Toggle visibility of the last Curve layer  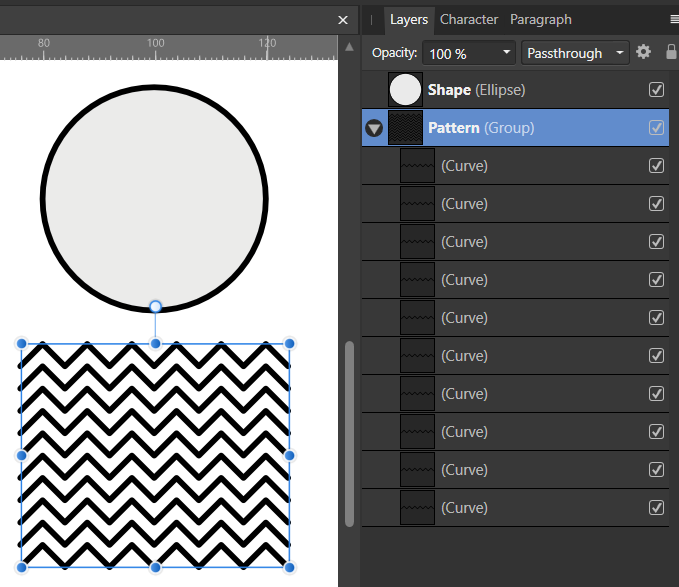[656, 508]
